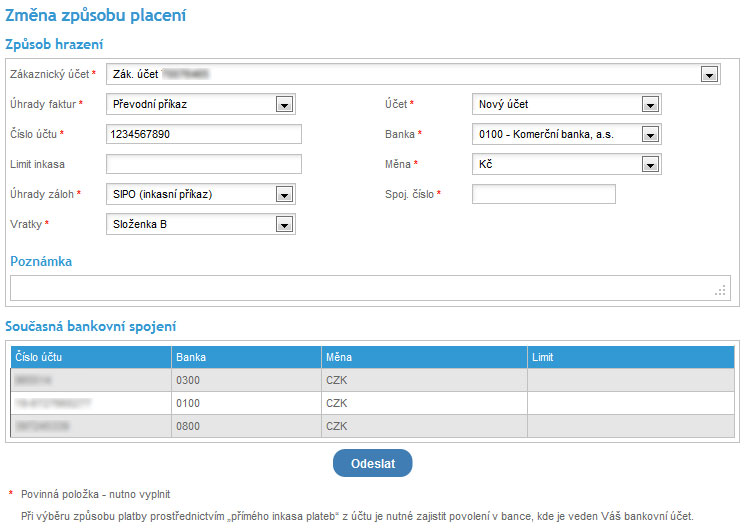Click the Číslo účtu column header
This screenshot has height=530, width=748.
point(90,357)
